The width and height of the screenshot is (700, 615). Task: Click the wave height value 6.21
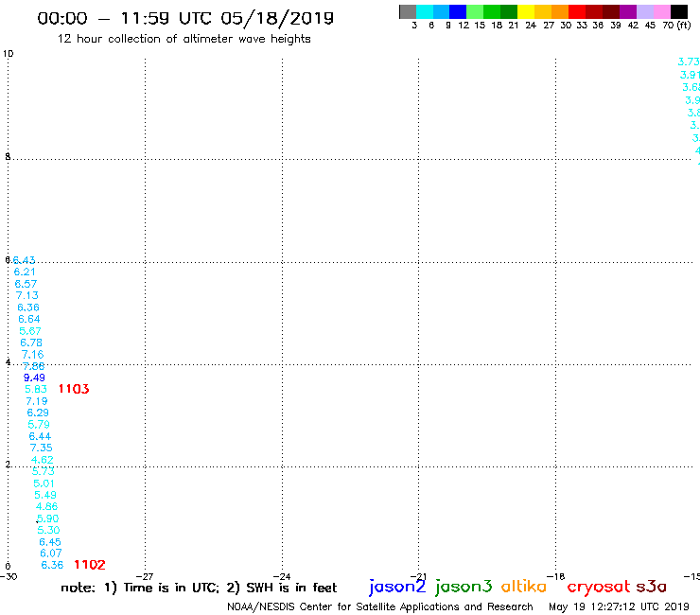(x=25, y=272)
